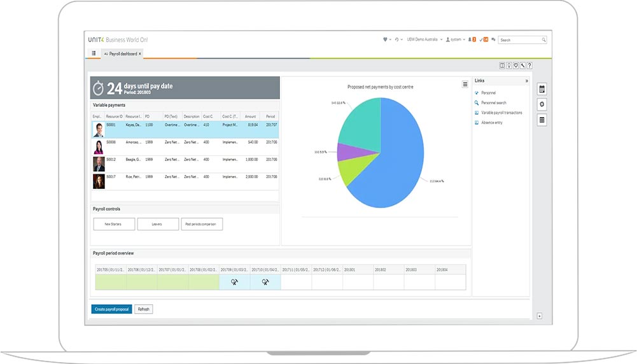Click the question mark help icon
The height and width of the screenshot is (364, 637).
529,66
